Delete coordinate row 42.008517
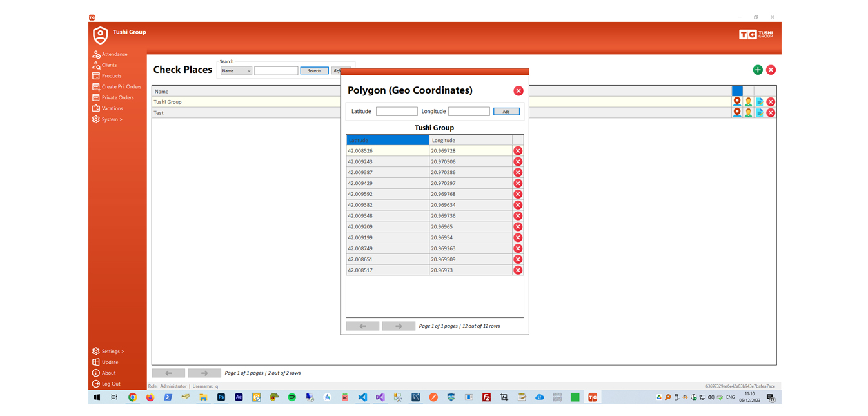The width and height of the screenshot is (868, 416). point(518,270)
